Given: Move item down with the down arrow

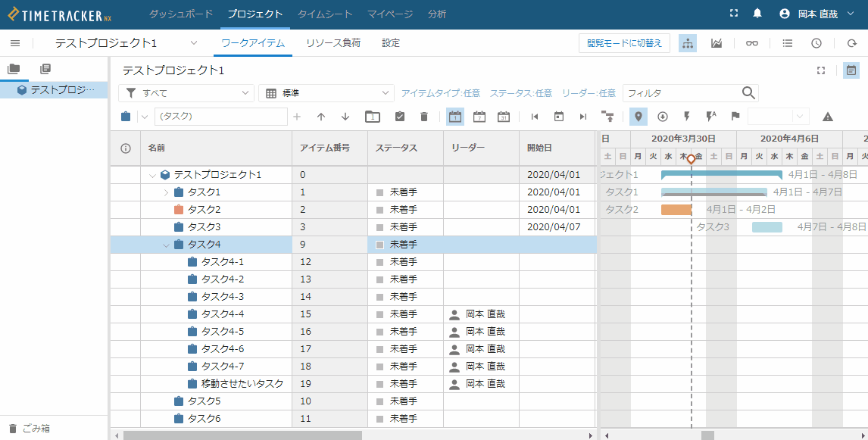Looking at the screenshot, I should (x=345, y=117).
